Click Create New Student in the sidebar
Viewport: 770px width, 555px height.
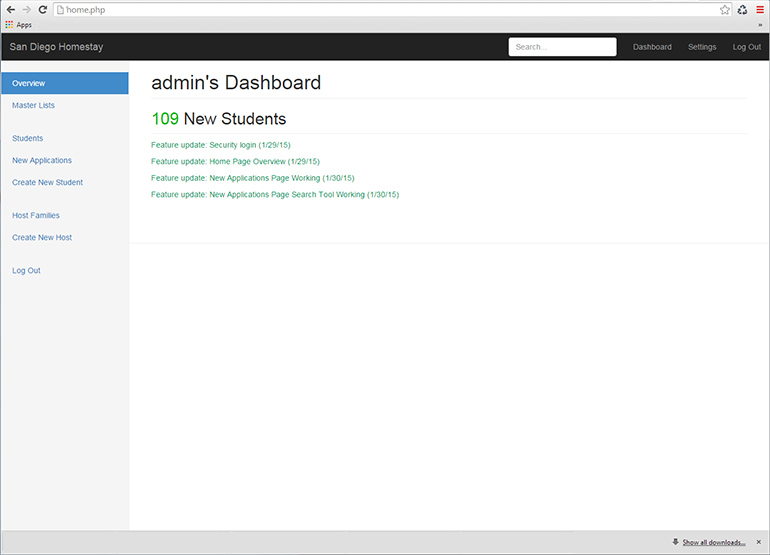click(x=47, y=182)
